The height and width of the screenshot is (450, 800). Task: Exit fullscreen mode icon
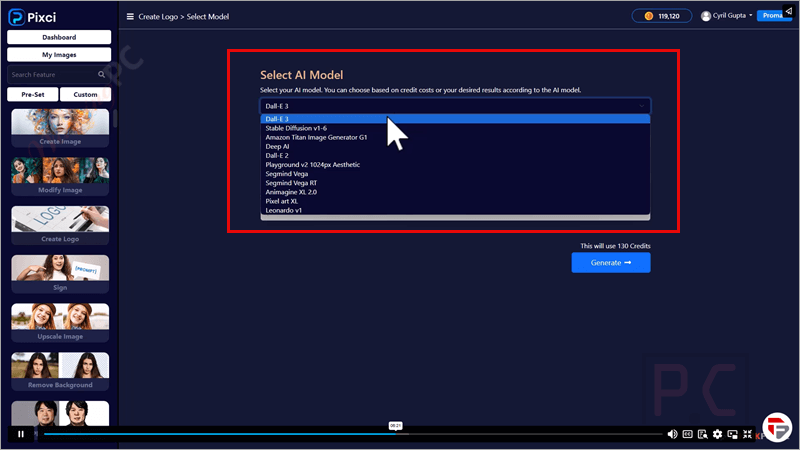point(747,434)
